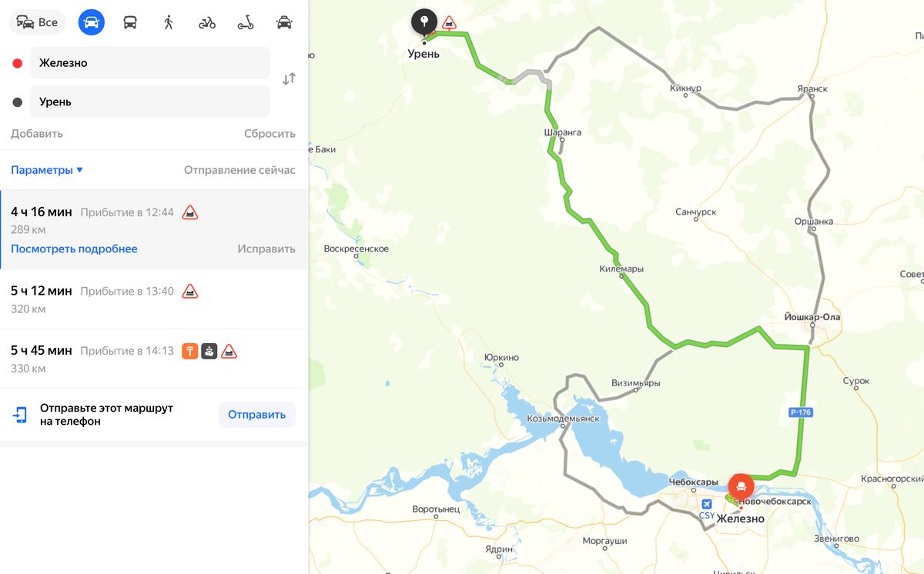Click the Отправить button
The height and width of the screenshot is (574, 924).
pos(257,415)
